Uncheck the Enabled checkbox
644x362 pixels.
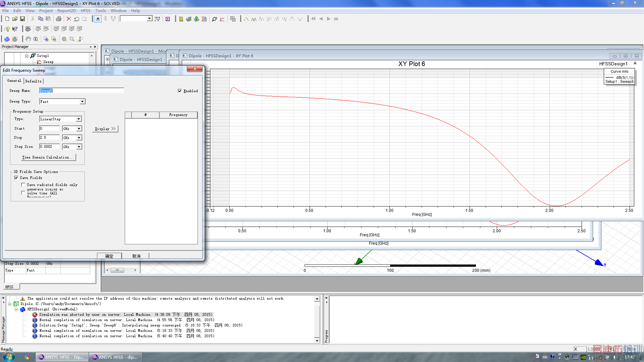(180, 91)
